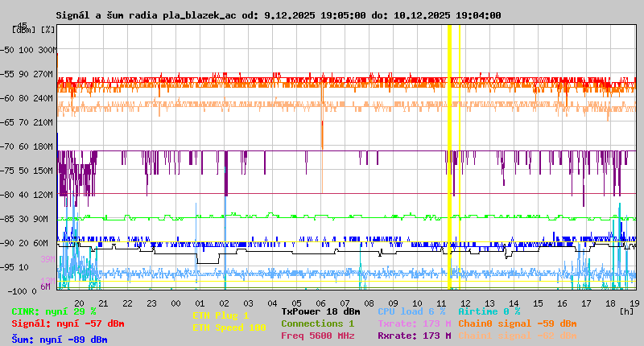Click the "240M" y-axis label
Viewport: 644px width, 346px height.
pyautogui.click(x=45, y=98)
